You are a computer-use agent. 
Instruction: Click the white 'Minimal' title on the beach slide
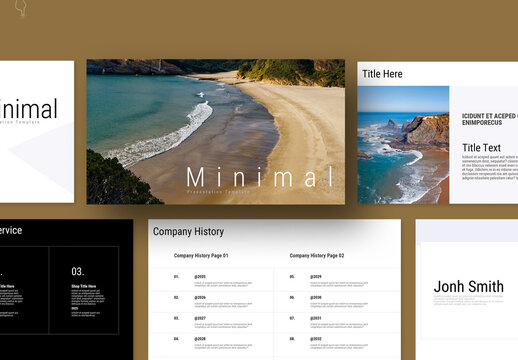pos(260,177)
